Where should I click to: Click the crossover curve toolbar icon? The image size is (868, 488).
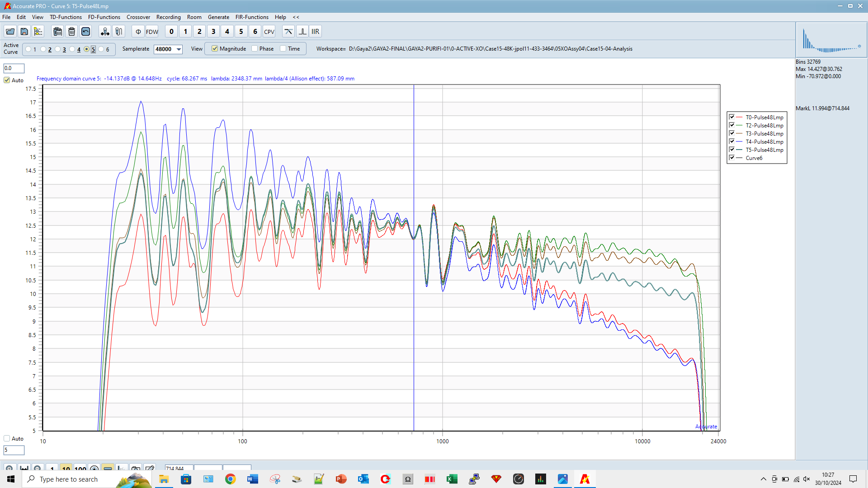(x=288, y=32)
